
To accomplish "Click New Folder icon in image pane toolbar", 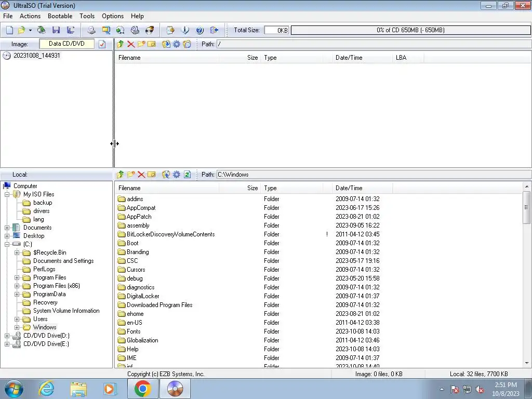I will (141, 44).
